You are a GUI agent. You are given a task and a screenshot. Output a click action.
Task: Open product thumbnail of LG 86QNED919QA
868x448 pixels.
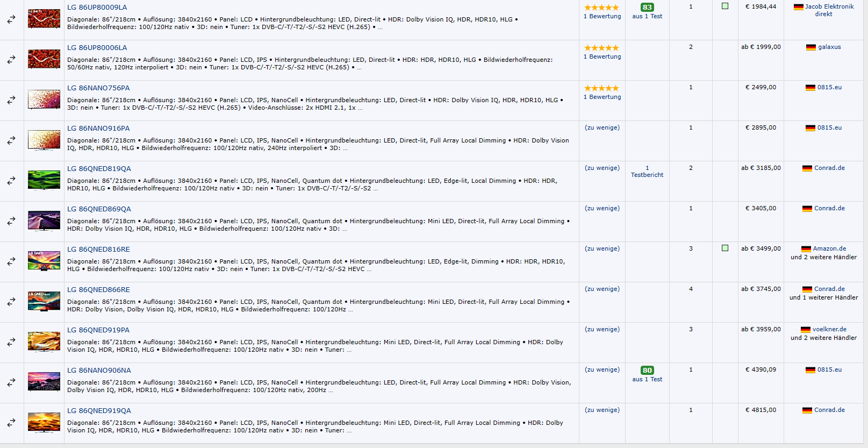coord(44,422)
